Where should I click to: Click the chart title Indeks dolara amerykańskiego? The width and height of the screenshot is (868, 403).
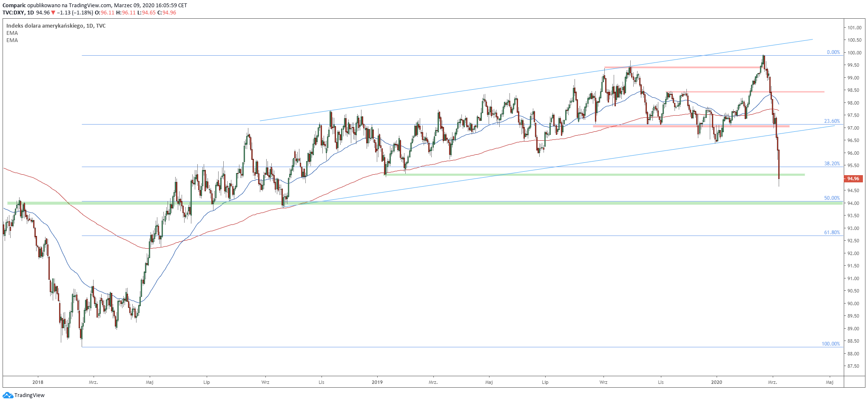pyautogui.click(x=45, y=26)
